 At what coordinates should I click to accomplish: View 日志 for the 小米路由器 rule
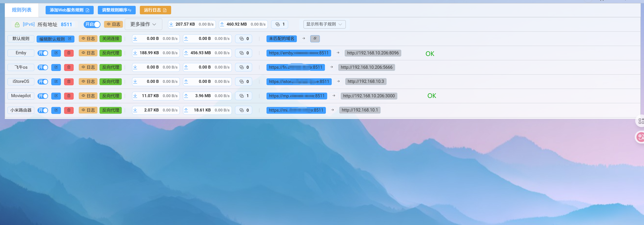(88, 110)
